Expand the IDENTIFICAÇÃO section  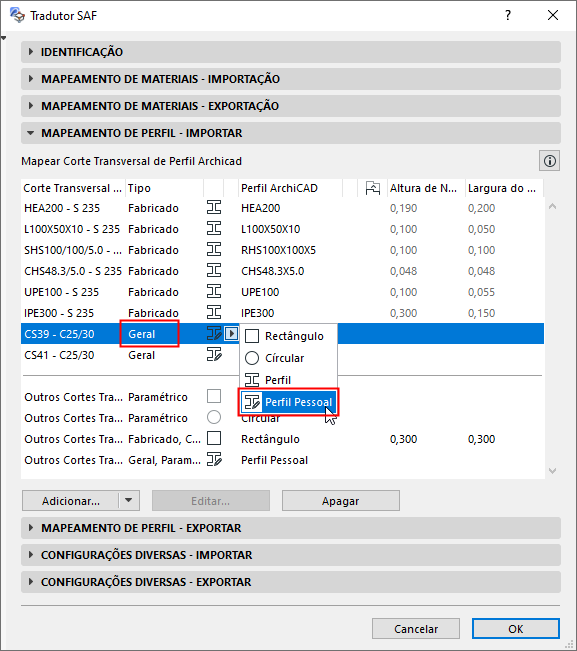coord(291,52)
